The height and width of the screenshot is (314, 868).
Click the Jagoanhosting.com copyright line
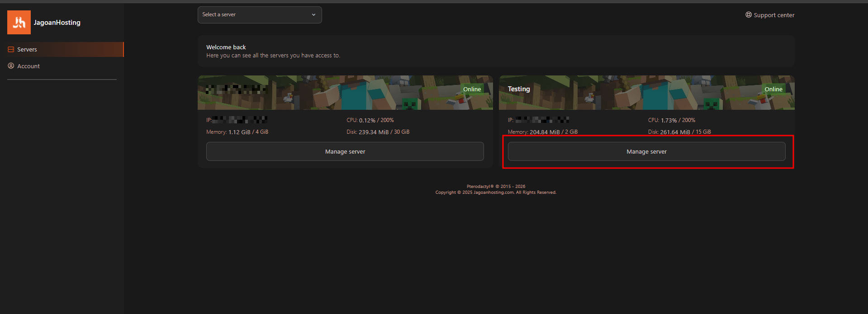(x=496, y=192)
